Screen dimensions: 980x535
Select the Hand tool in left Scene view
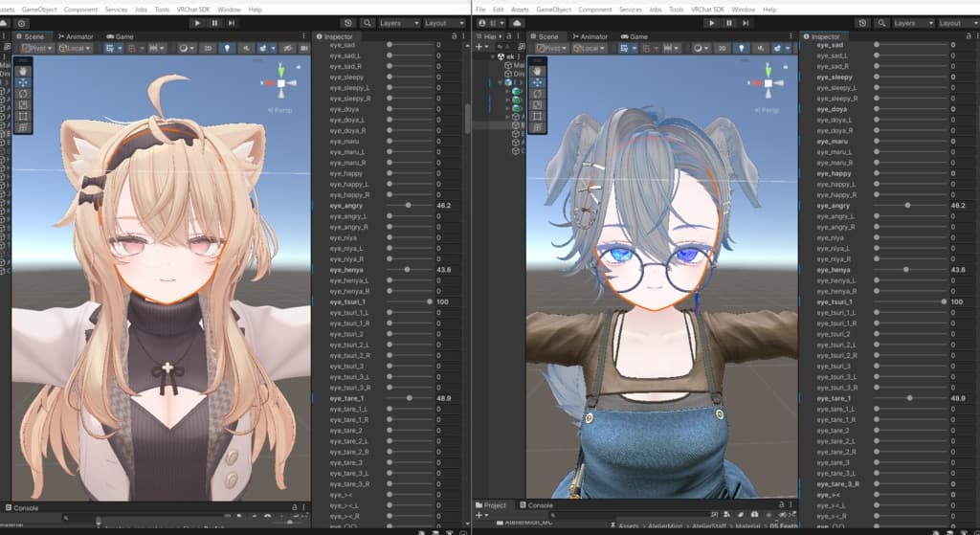coord(23,71)
